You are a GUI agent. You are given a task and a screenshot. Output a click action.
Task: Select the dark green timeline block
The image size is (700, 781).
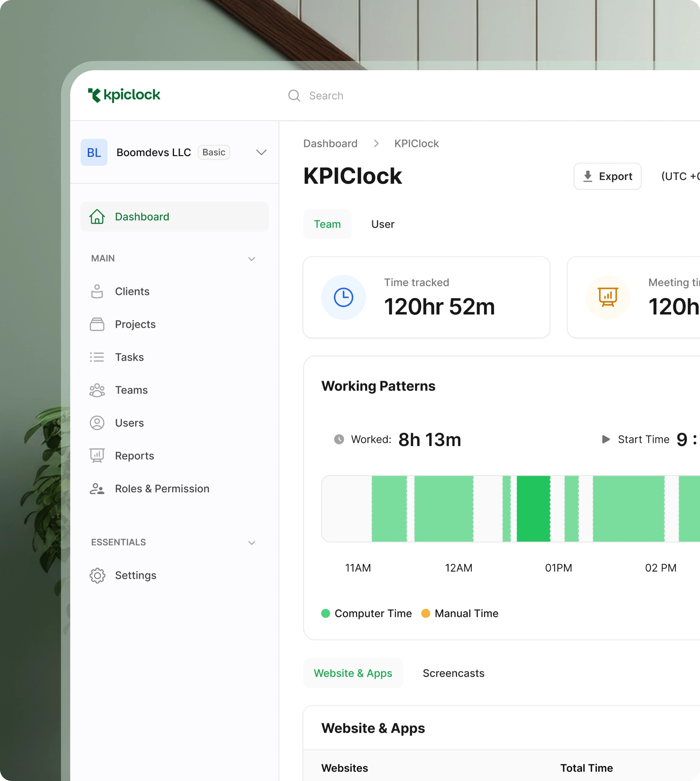point(534,509)
